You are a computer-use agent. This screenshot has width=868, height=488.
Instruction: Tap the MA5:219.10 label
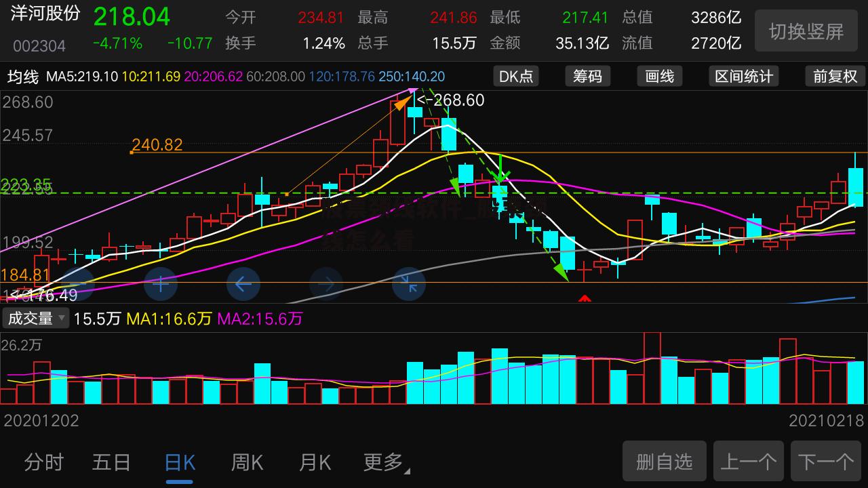tap(82, 77)
